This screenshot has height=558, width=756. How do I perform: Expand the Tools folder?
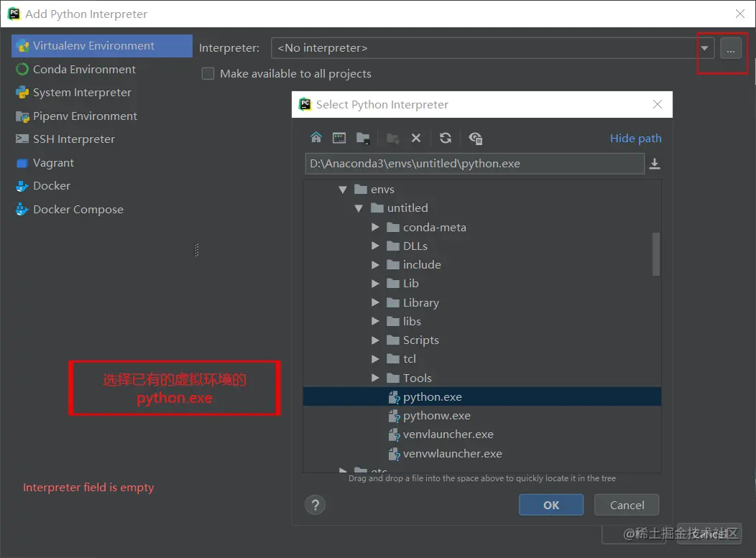[375, 378]
